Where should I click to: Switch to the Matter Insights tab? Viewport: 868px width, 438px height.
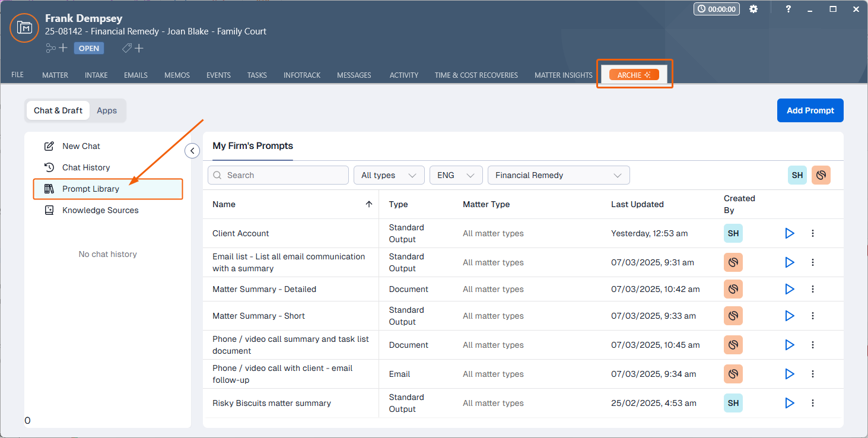click(x=563, y=75)
